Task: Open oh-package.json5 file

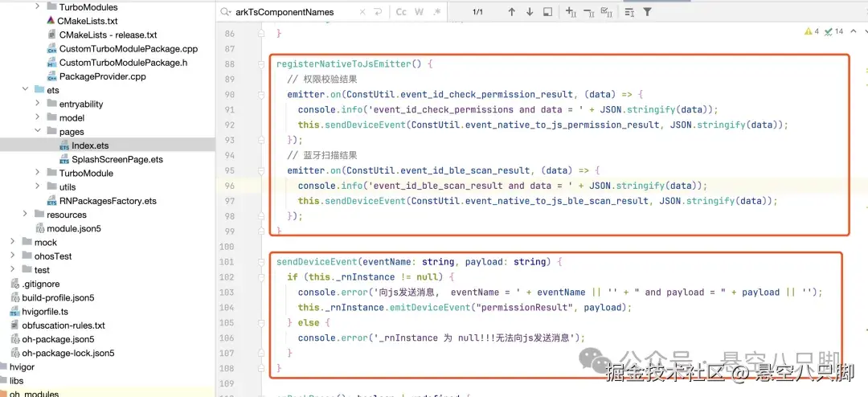Action: [x=58, y=339]
